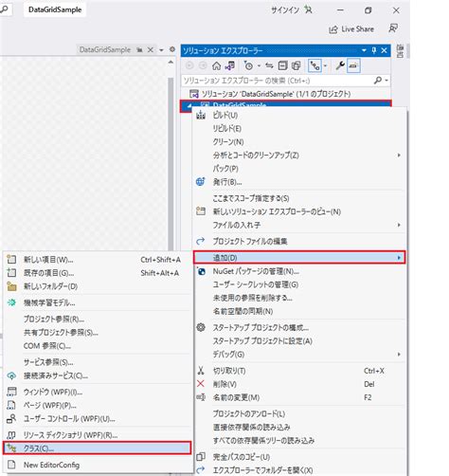Click the サインイン link
Image resolution: width=449 pixels, height=476 pixels.
[285, 10]
